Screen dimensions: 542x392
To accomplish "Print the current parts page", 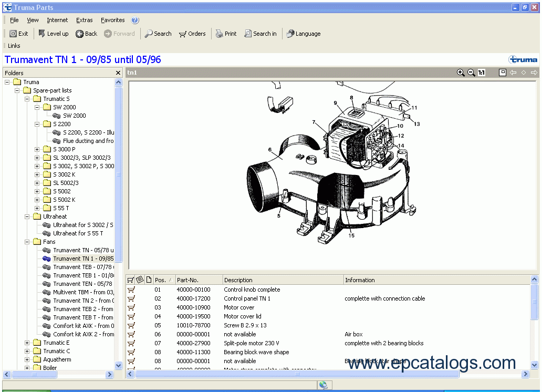I will coord(226,34).
